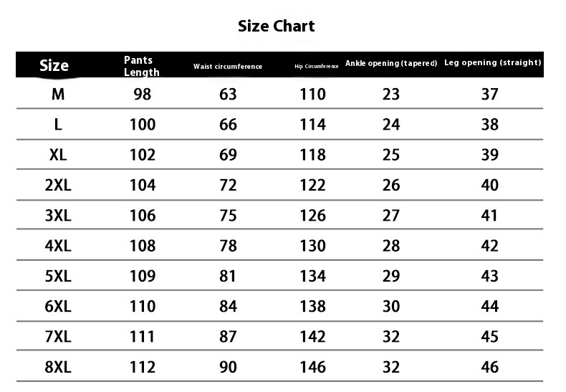The image size is (566, 392).
Task: Select the M size row label
Action: pos(58,94)
